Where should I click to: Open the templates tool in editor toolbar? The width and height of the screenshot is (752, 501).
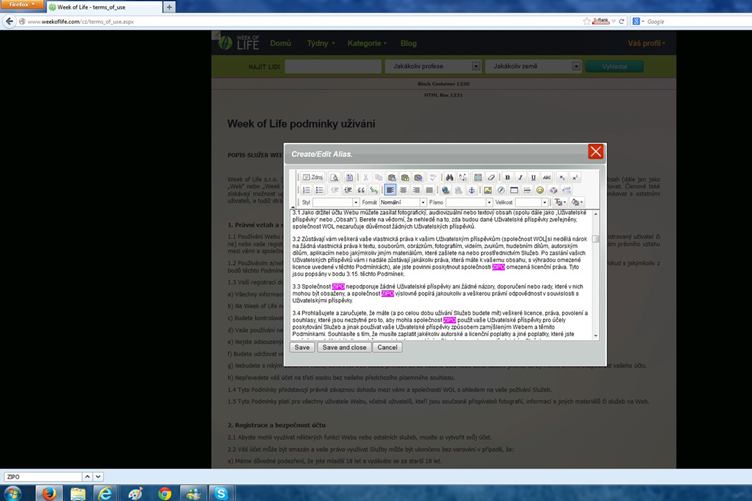[350, 177]
